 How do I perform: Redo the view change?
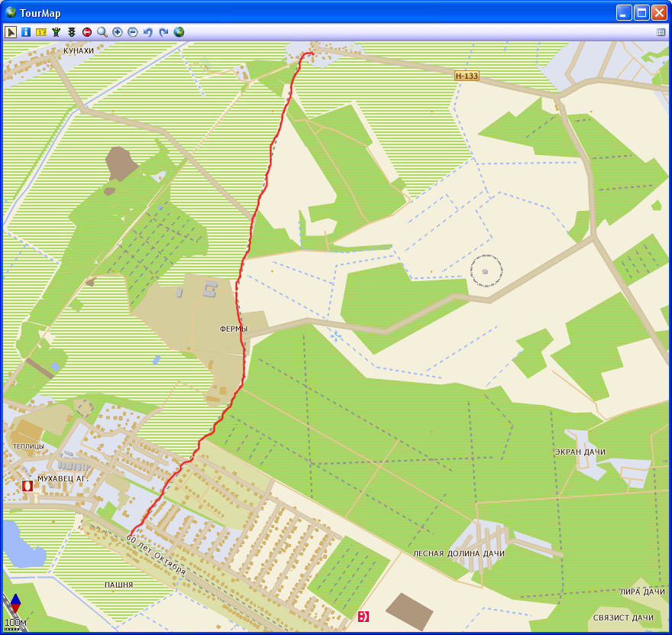(163, 32)
